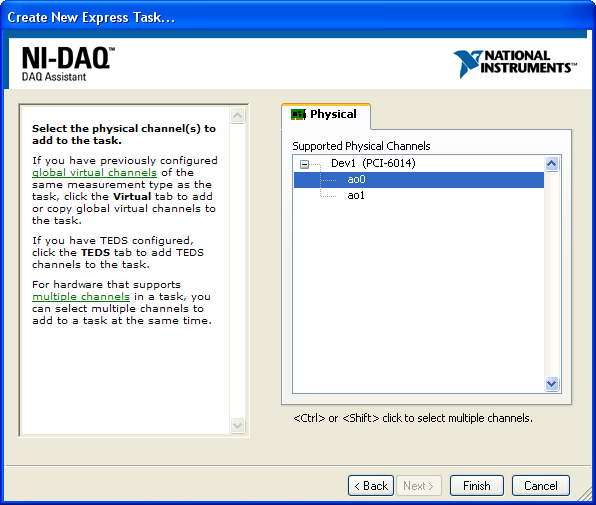The width and height of the screenshot is (596, 505).
Task: Click the disabled Next button
Action: (x=418, y=485)
